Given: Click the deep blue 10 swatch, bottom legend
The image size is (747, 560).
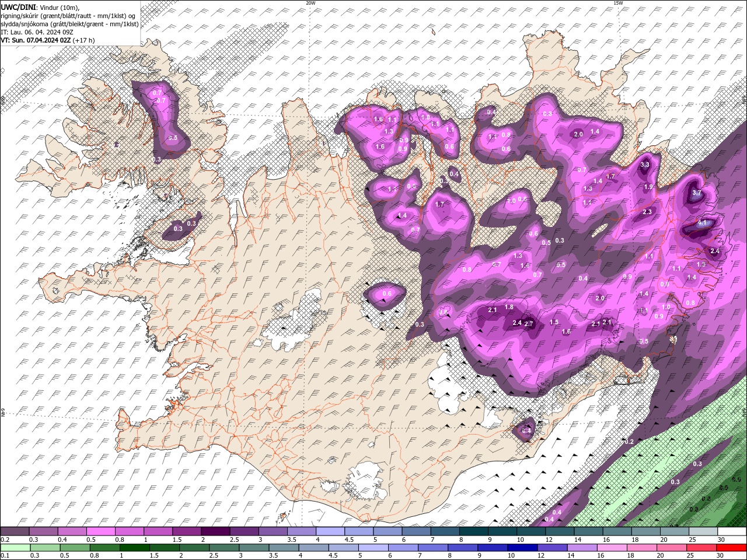Looking at the screenshot, I should pos(522,548).
